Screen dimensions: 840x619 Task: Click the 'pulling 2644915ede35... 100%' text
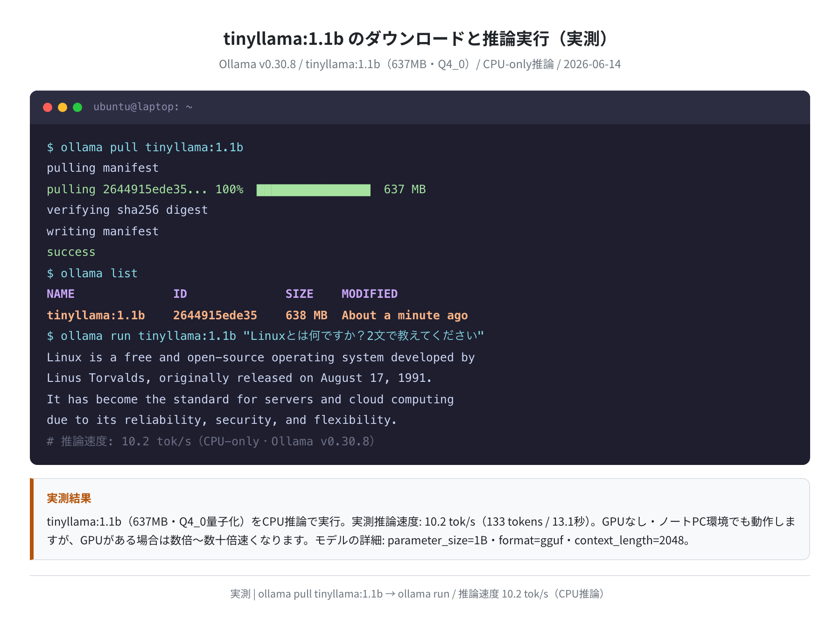click(145, 190)
